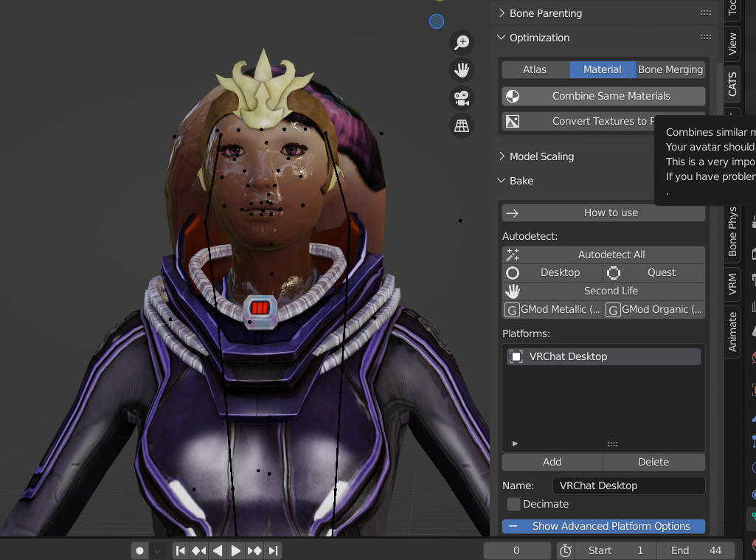Jump to the end frame
756x560 pixels.
[273, 550]
